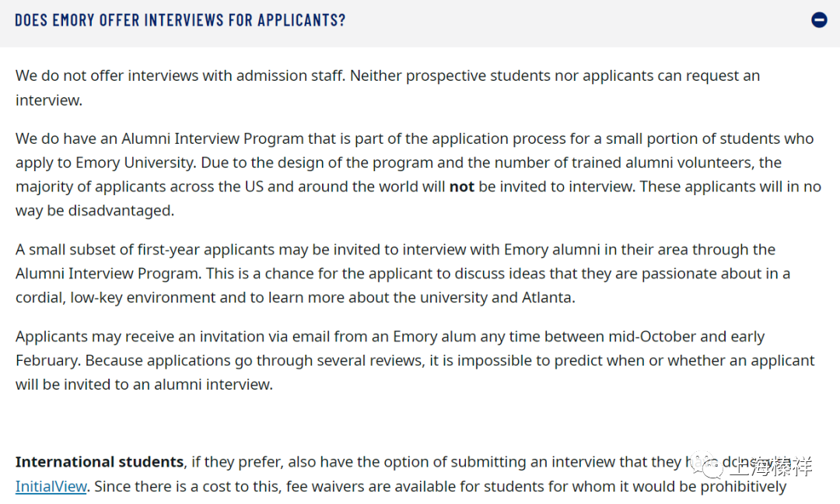Image resolution: width=840 pixels, height=504 pixels.
Task: Click the Chinese watermark text 上海榛祥
Action: coord(772,467)
